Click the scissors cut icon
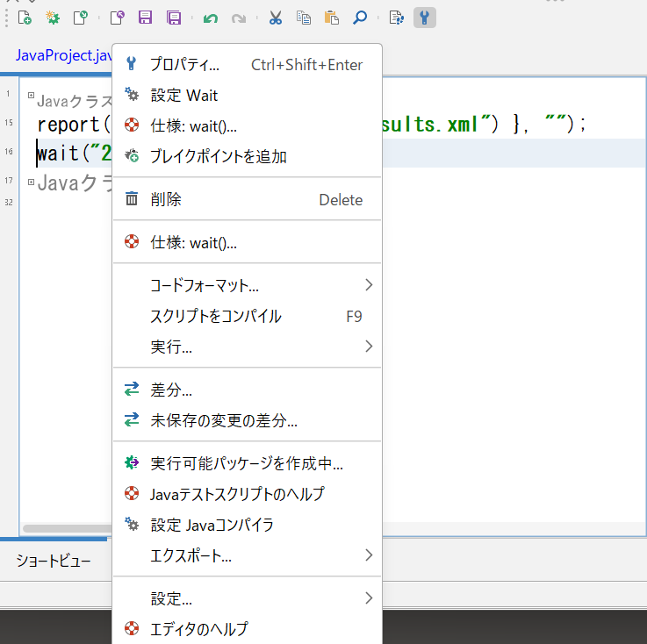 275,18
